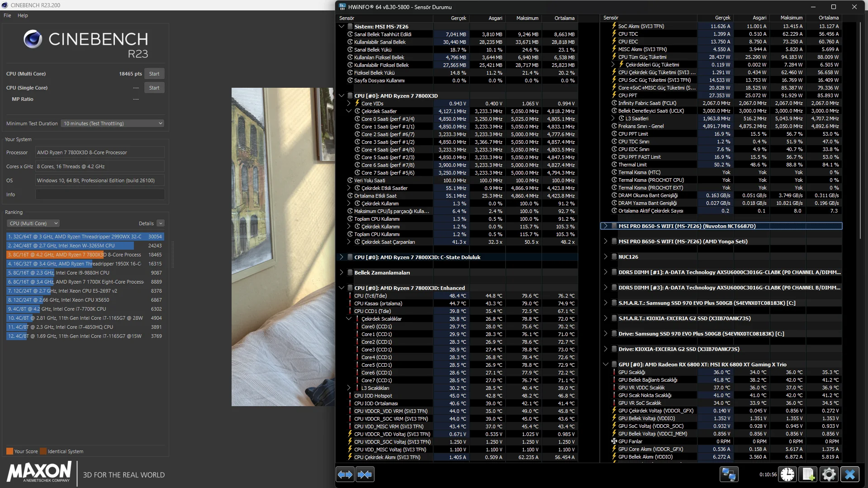Select the Intel Xeon W-3265M ranking row
Viewport: 868px width, 488px height.
pyautogui.click(x=85, y=246)
